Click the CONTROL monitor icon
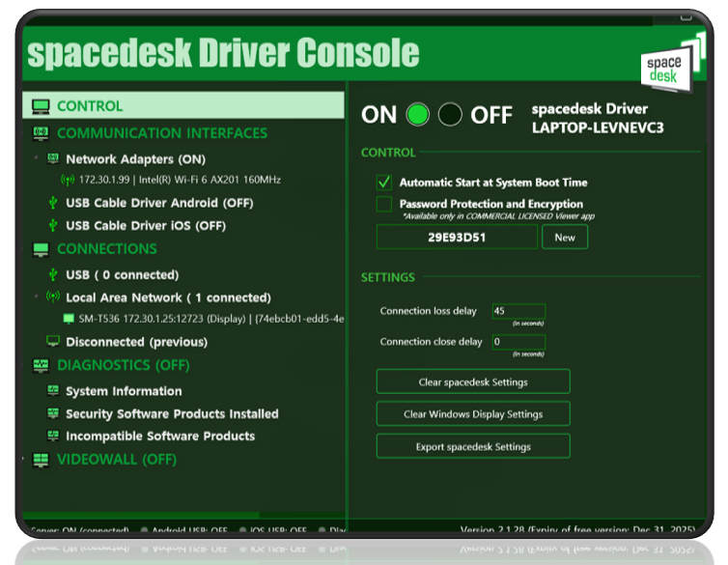 click(x=41, y=106)
